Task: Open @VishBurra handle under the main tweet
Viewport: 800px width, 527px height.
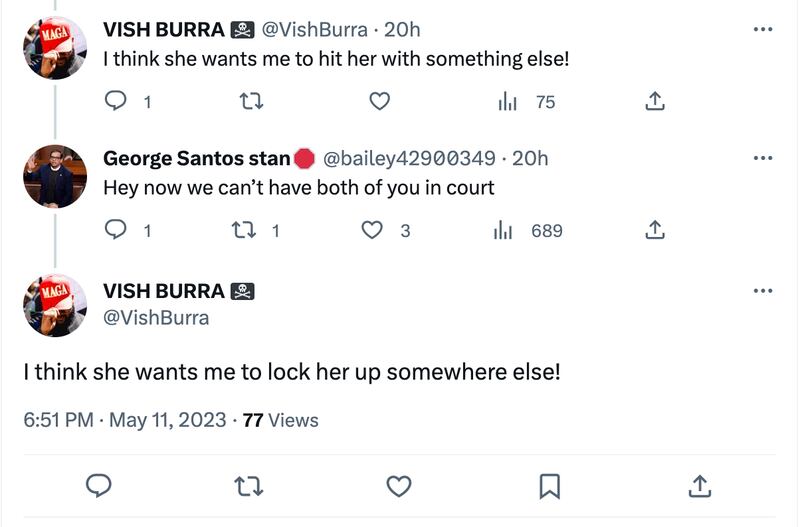Action: click(157, 318)
